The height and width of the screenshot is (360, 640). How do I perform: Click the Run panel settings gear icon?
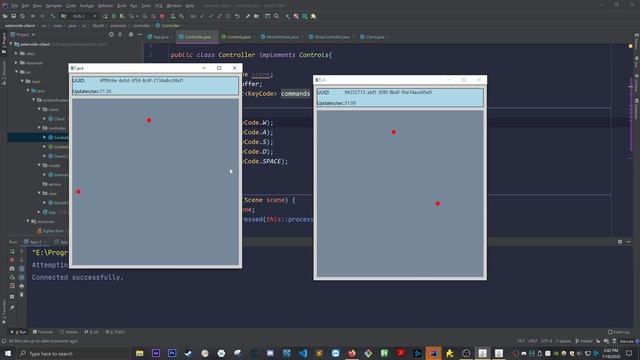(x=620, y=242)
